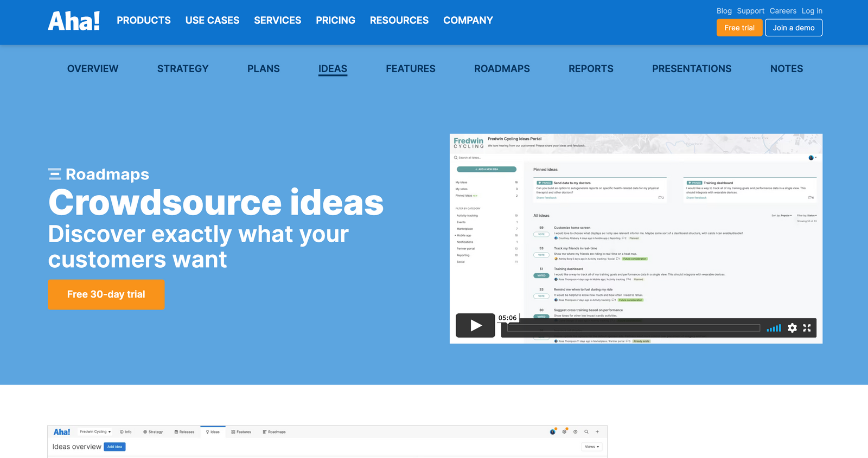Switch to the ROADMAPS tab

click(x=502, y=69)
